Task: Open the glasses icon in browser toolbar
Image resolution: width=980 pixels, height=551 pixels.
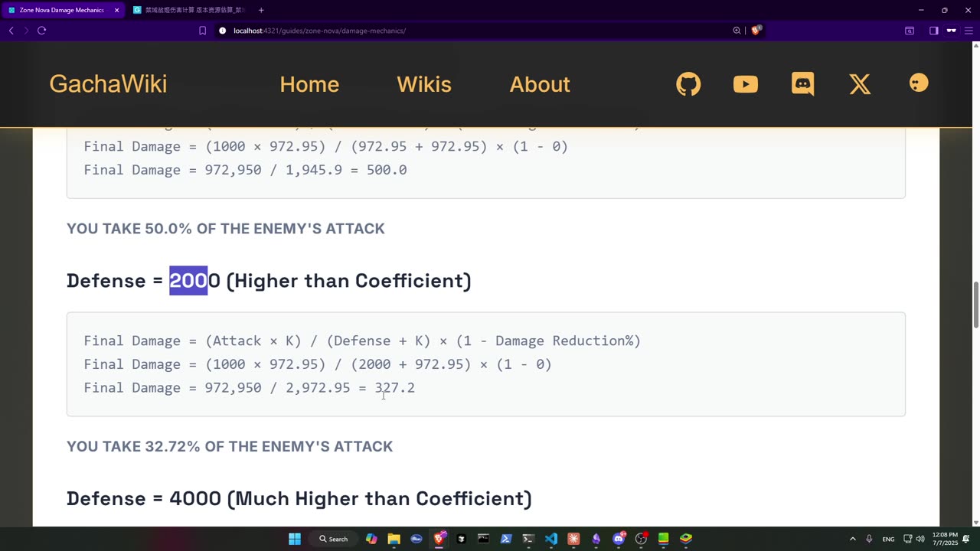Action: click(x=952, y=31)
